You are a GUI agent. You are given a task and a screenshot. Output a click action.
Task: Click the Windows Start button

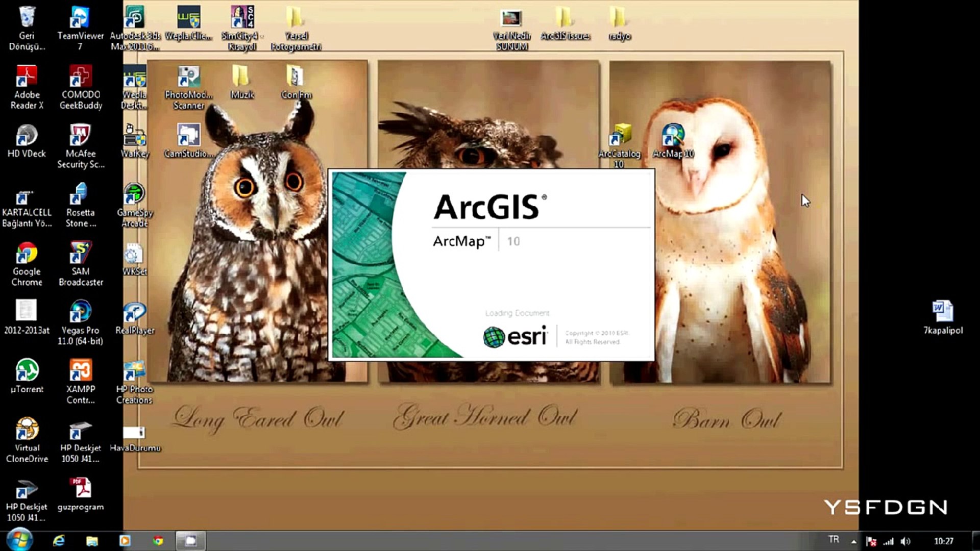coord(19,540)
